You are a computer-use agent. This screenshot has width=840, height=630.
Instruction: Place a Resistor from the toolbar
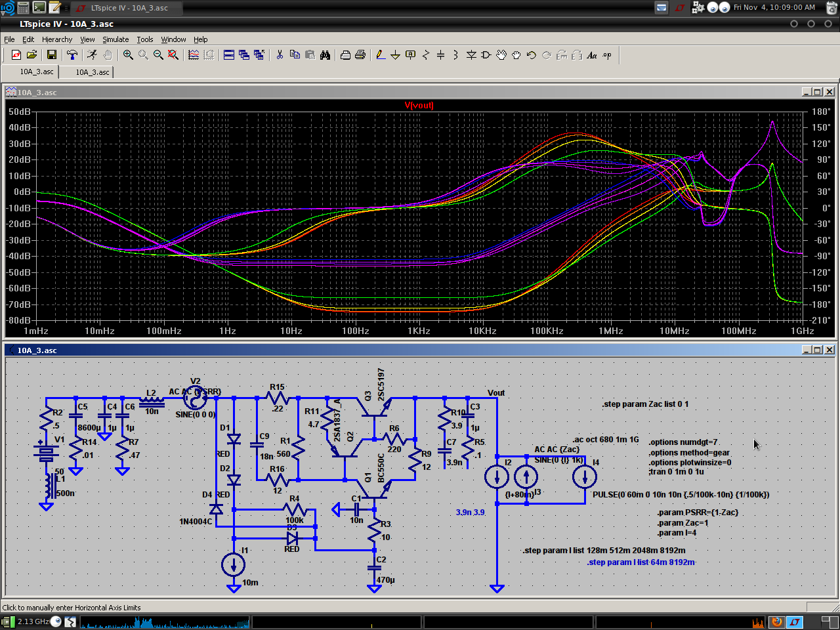[426, 55]
